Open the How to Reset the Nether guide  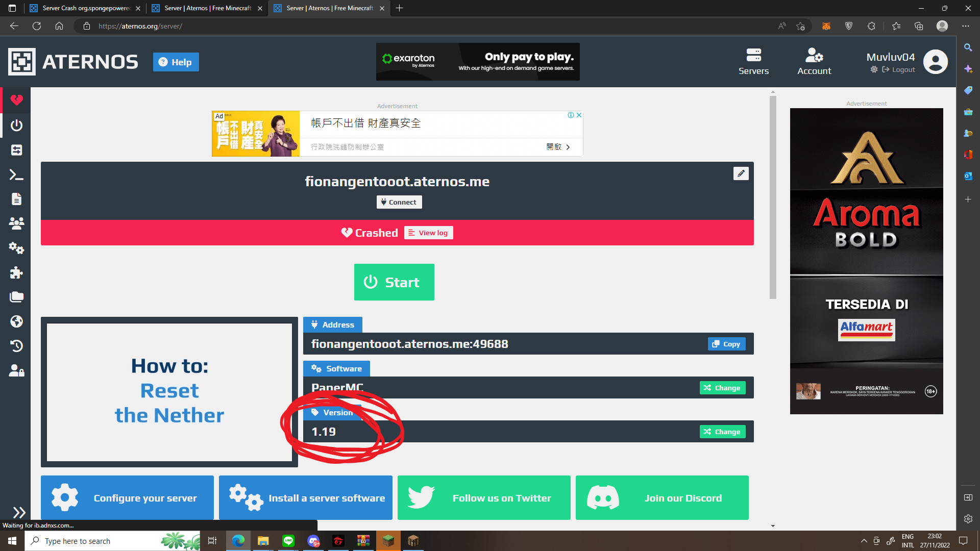(x=169, y=392)
